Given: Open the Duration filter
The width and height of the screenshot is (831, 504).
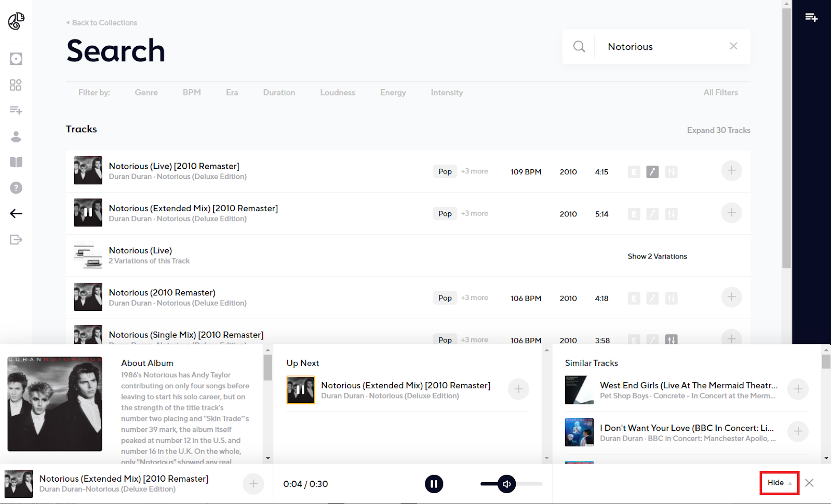Looking at the screenshot, I should click(x=279, y=92).
